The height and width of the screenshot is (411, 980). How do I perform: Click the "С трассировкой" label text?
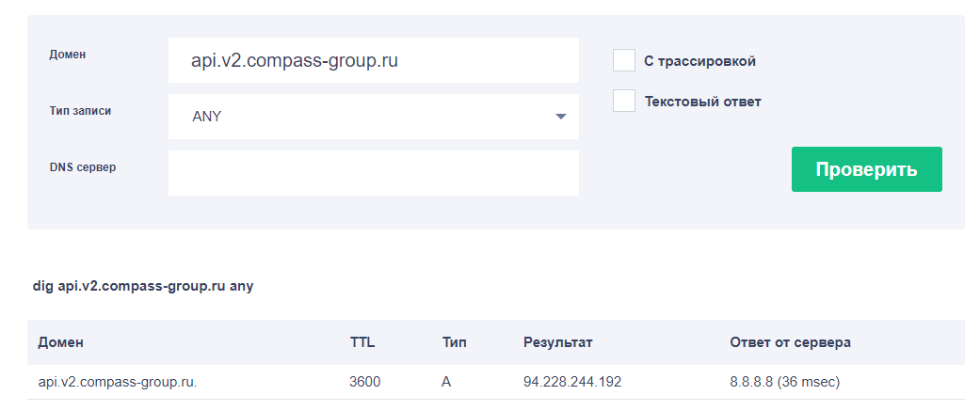click(x=699, y=61)
